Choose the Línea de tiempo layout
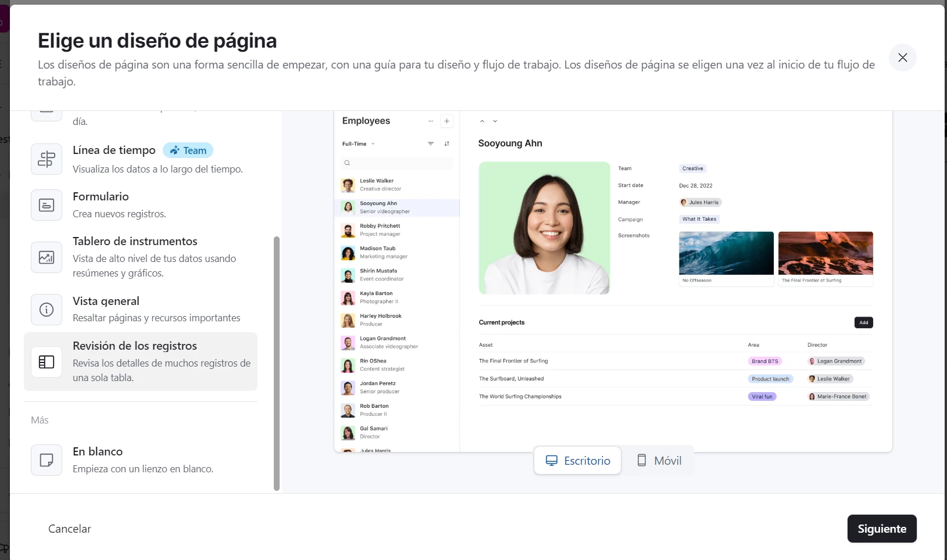 click(141, 159)
